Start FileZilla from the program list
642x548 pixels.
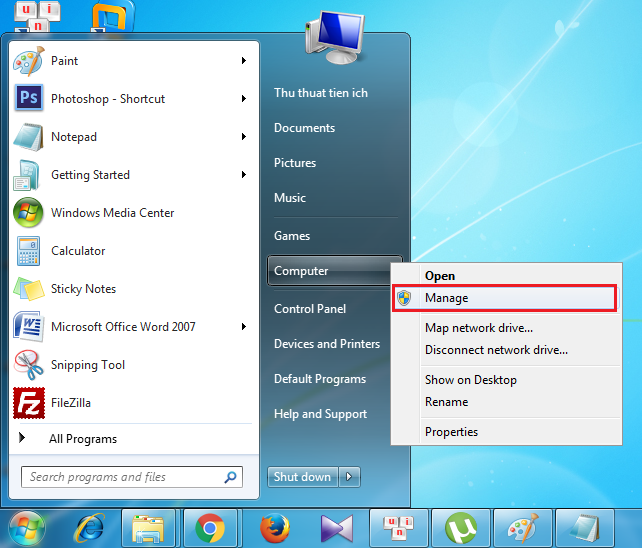[x=28, y=403]
